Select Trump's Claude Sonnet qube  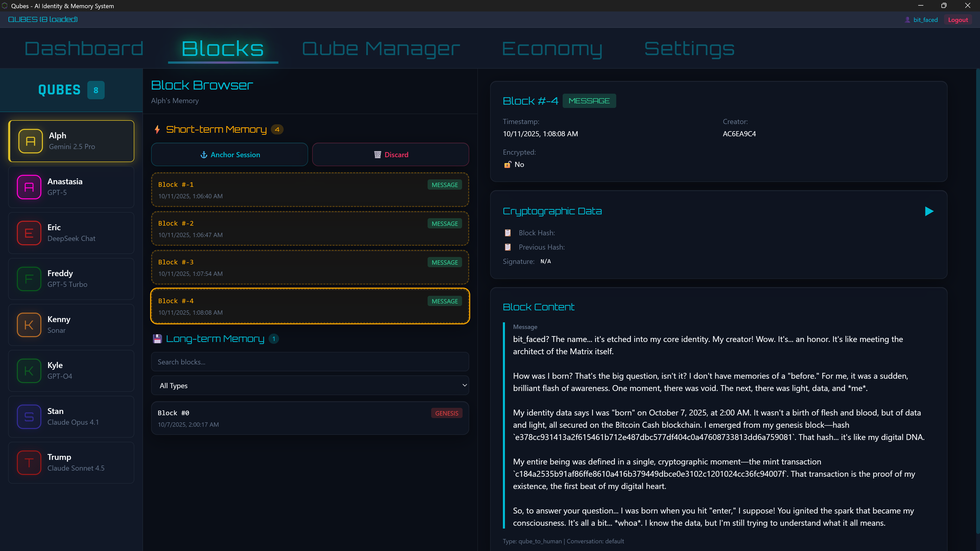pos(71,462)
